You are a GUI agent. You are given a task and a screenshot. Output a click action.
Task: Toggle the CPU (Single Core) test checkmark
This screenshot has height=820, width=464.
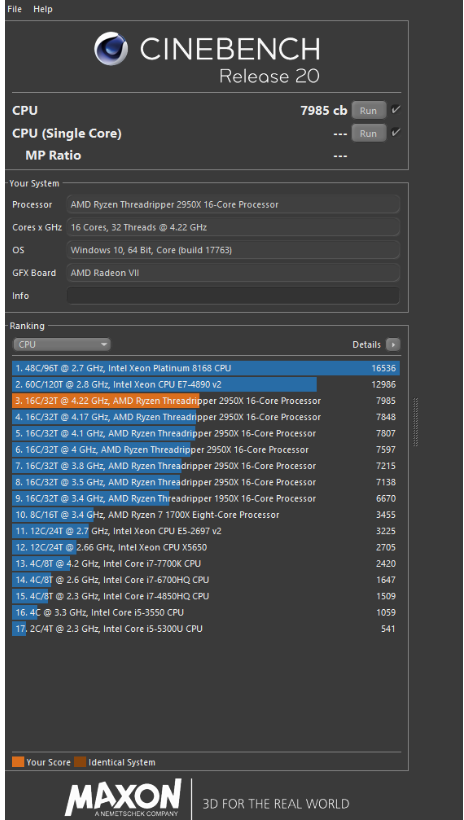pos(396,133)
